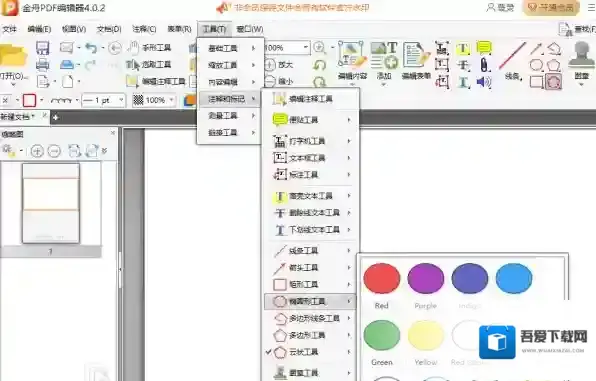Choose 便贴工具 sticky note menu item
Viewport: 596px width, 381px height.
click(x=309, y=120)
